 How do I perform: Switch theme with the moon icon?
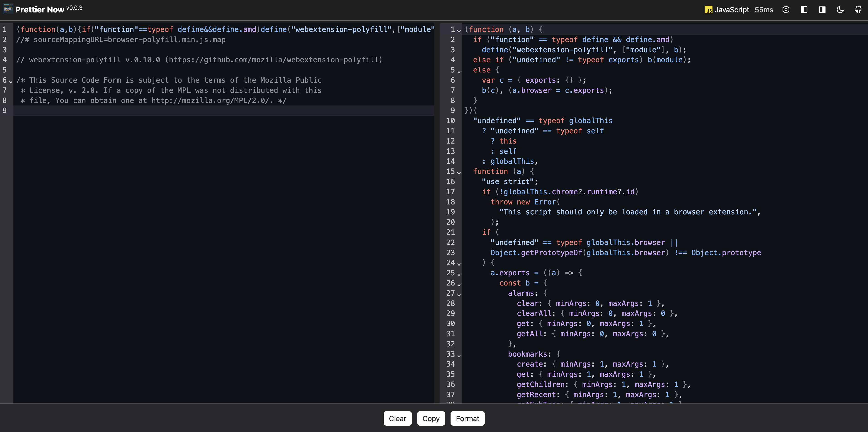coord(840,10)
